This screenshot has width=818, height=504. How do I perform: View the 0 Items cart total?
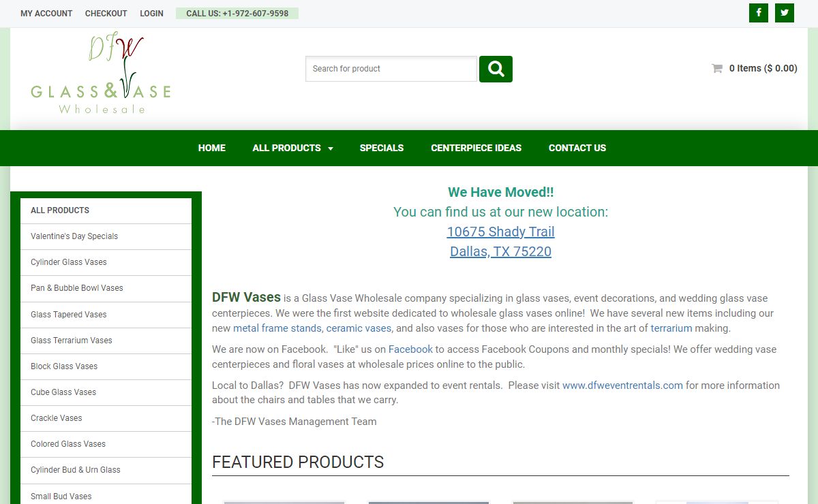(763, 68)
